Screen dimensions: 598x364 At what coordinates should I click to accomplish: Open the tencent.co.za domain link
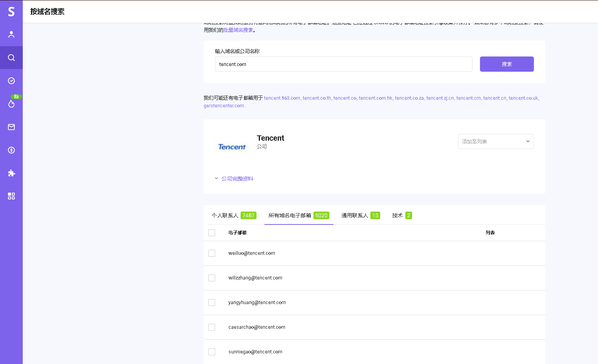click(x=409, y=98)
